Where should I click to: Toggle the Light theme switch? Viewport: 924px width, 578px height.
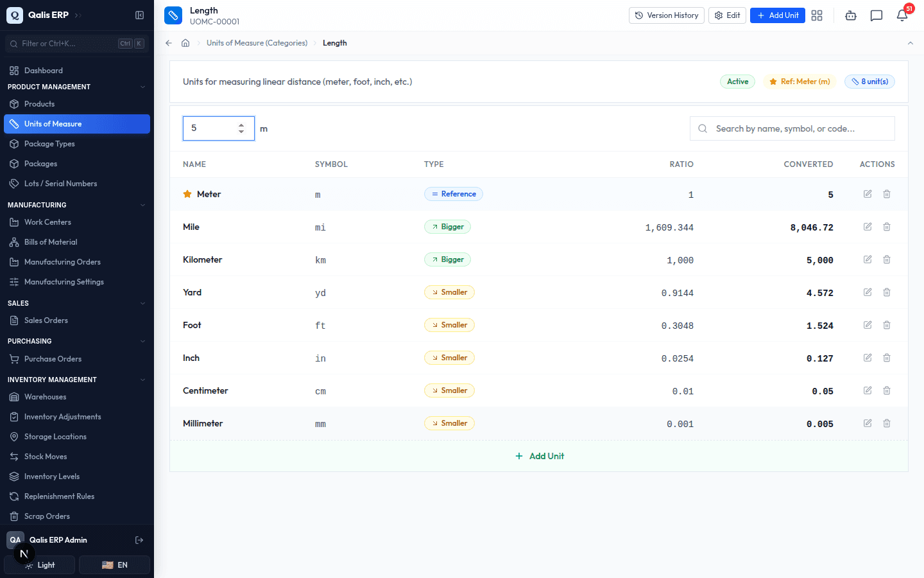[40, 565]
